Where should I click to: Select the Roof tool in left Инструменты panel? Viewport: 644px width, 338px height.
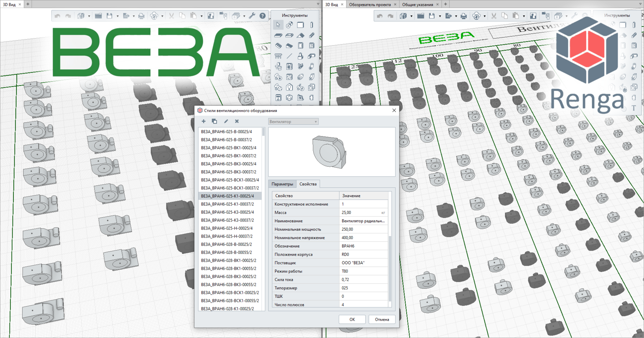tap(301, 35)
